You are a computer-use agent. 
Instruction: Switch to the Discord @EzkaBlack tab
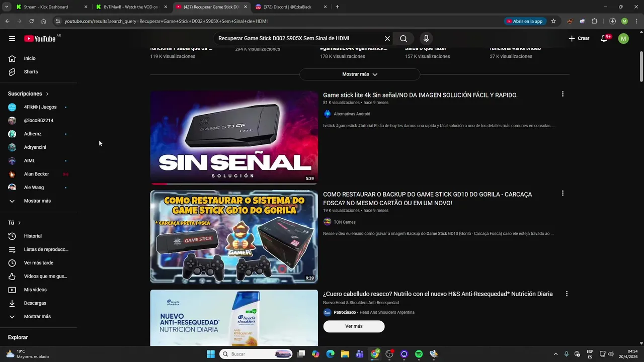291,7
